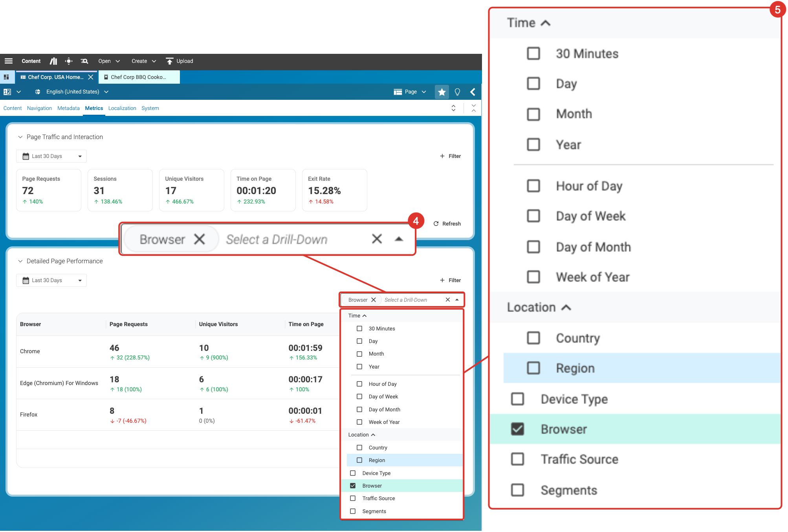Open the English (United States) locale dropdown
The height and width of the screenshot is (532, 788).
click(x=72, y=92)
